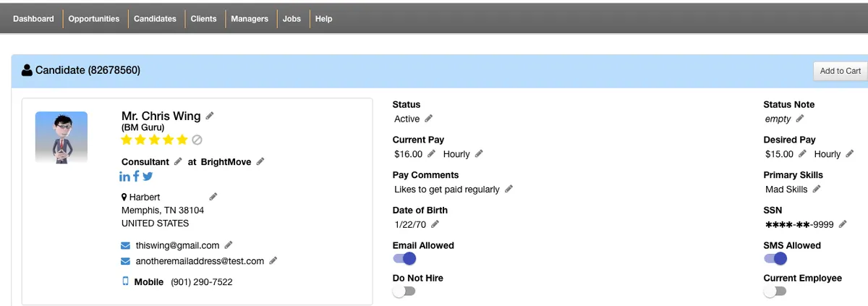Edit thiswing@gmail.com with its pencil

229,245
